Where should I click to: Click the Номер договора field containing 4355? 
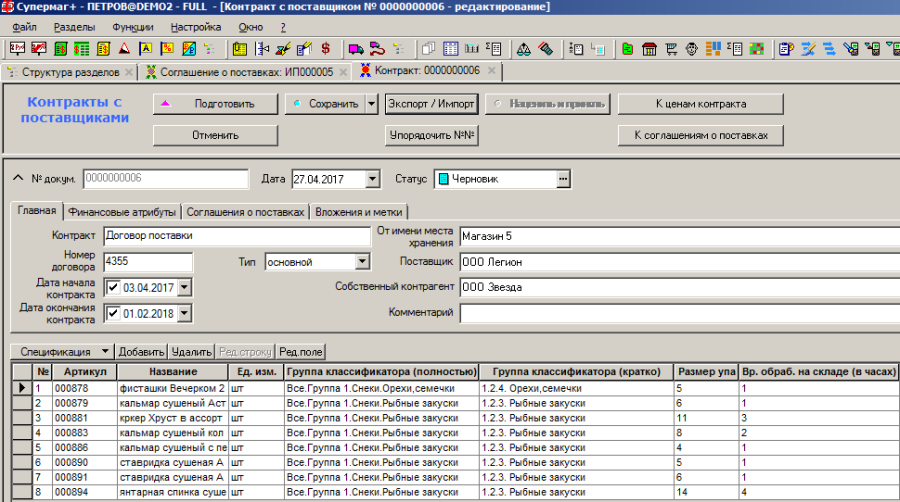[x=148, y=262]
